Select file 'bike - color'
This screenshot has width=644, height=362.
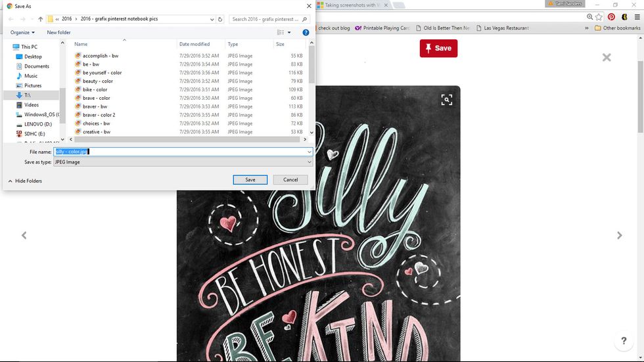pos(95,89)
